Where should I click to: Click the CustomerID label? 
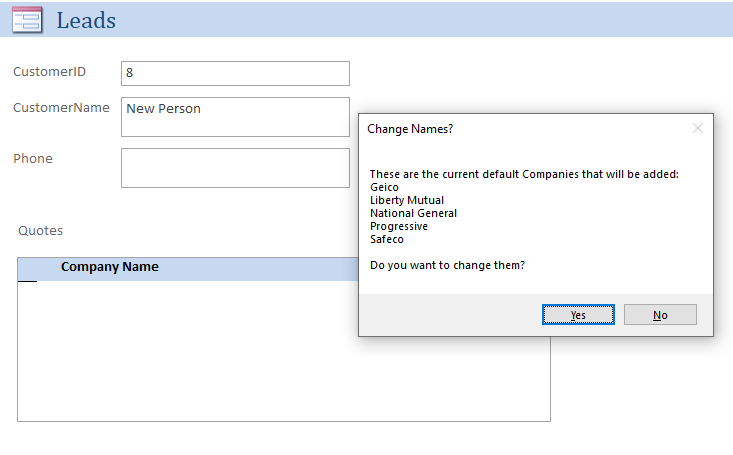point(50,72)
